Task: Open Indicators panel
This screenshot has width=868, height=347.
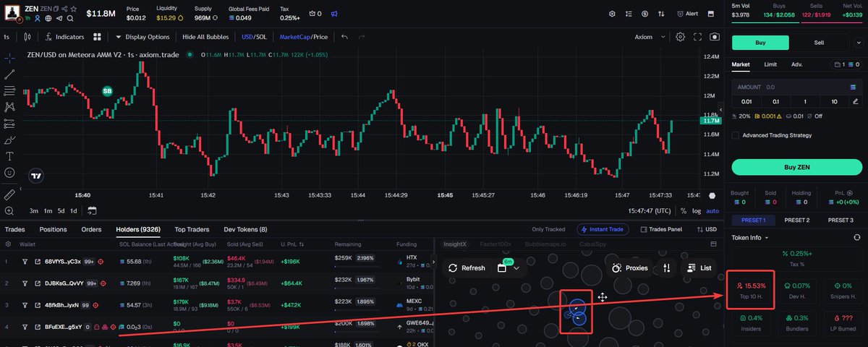Action: 65,37
